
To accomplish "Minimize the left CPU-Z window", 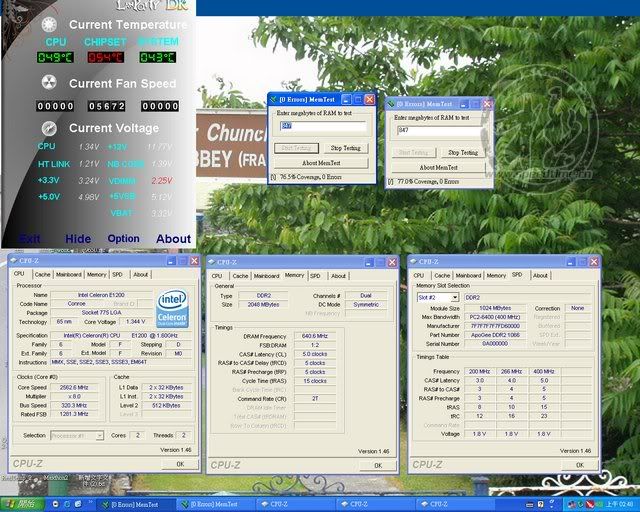I will click(x=171, y=261).
